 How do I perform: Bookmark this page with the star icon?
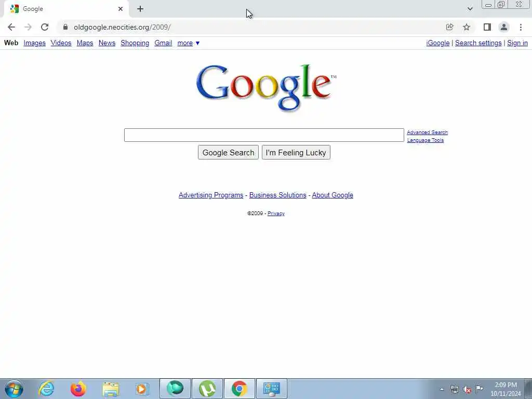[467, 27]
